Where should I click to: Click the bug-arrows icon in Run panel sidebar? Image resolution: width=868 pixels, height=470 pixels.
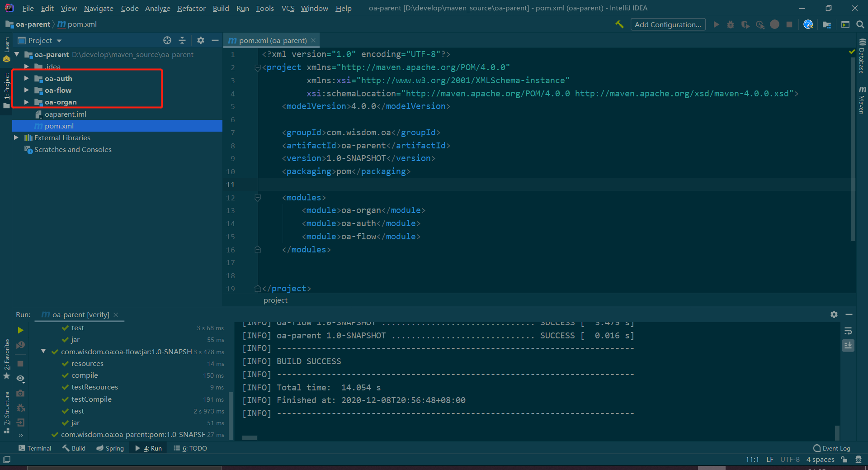click(x=20, y=408)
